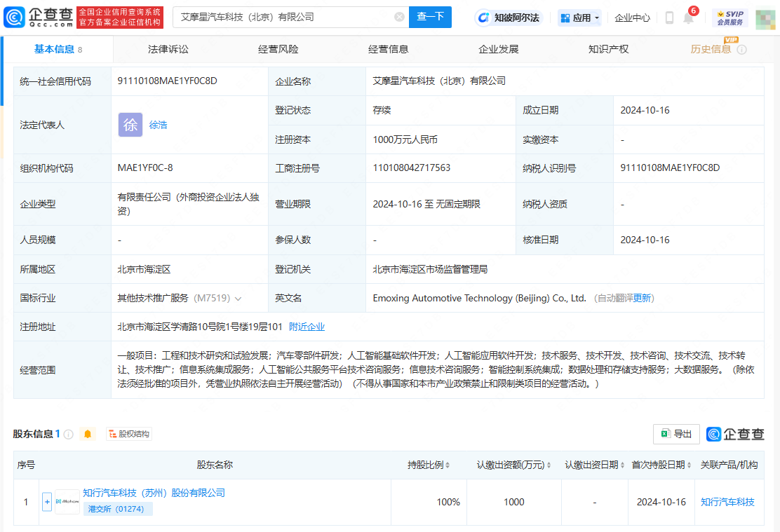Clear the search box with X icon

pos(399,17)
